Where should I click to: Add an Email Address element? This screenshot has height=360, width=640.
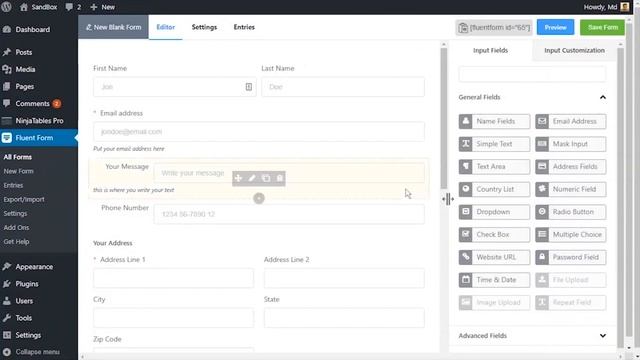coord(571,121)
